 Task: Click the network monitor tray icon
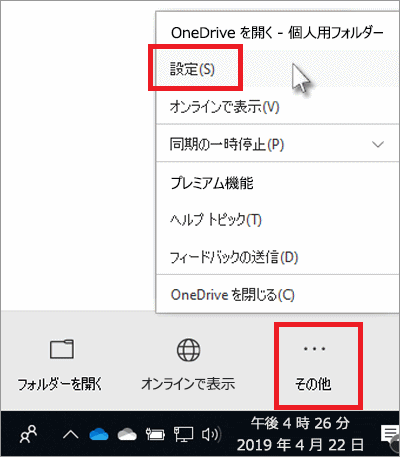pos(183,435)
